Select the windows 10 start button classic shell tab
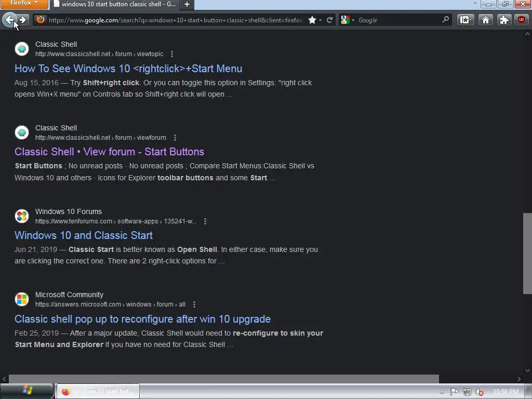 tap(115, 4)
